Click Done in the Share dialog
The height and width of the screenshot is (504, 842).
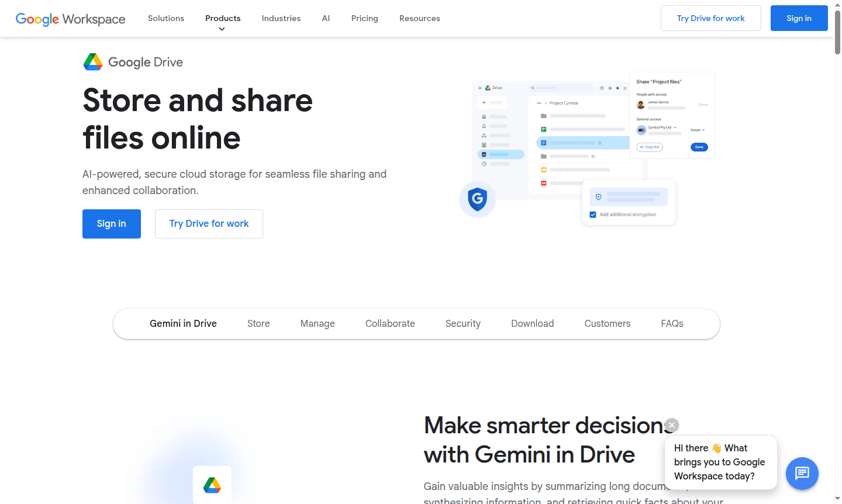pos(699,147)
